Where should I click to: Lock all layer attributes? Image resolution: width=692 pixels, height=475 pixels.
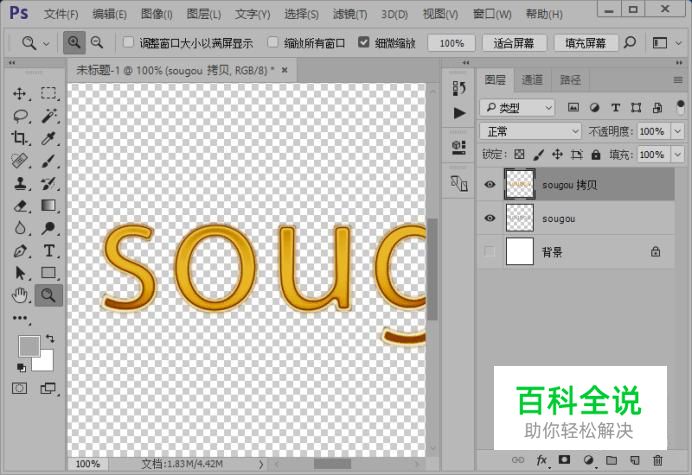click(x=596, y=154)
